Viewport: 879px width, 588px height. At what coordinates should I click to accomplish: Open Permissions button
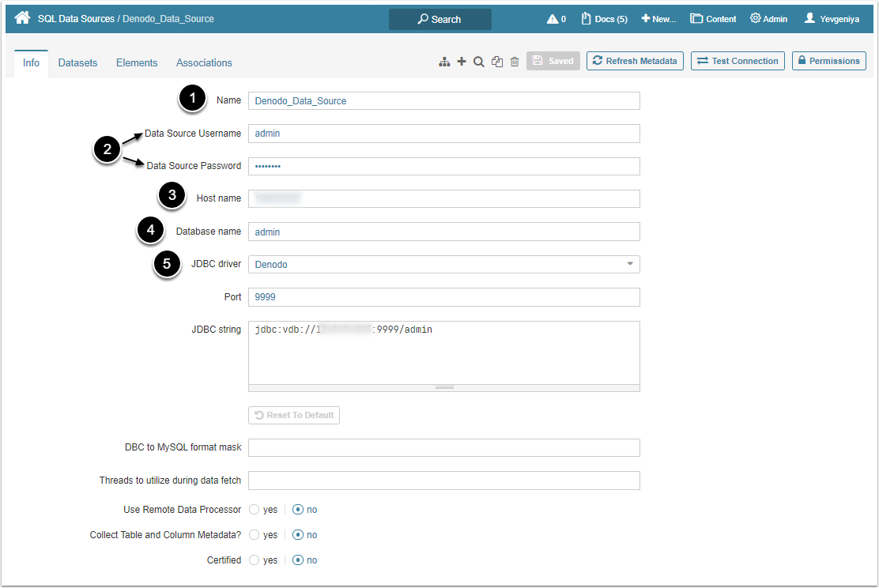coord(829,61)
